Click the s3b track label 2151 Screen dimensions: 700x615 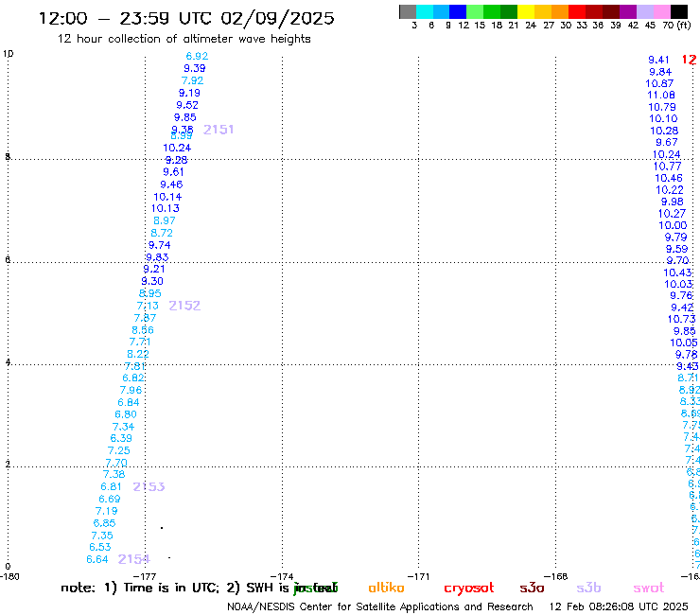tap(219, 130)
